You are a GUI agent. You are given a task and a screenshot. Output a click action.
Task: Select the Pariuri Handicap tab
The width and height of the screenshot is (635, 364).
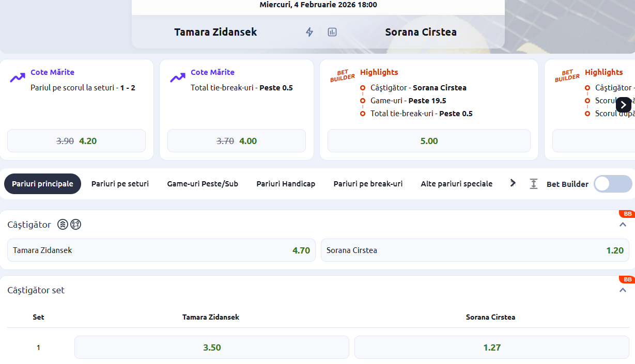(286, 184)
